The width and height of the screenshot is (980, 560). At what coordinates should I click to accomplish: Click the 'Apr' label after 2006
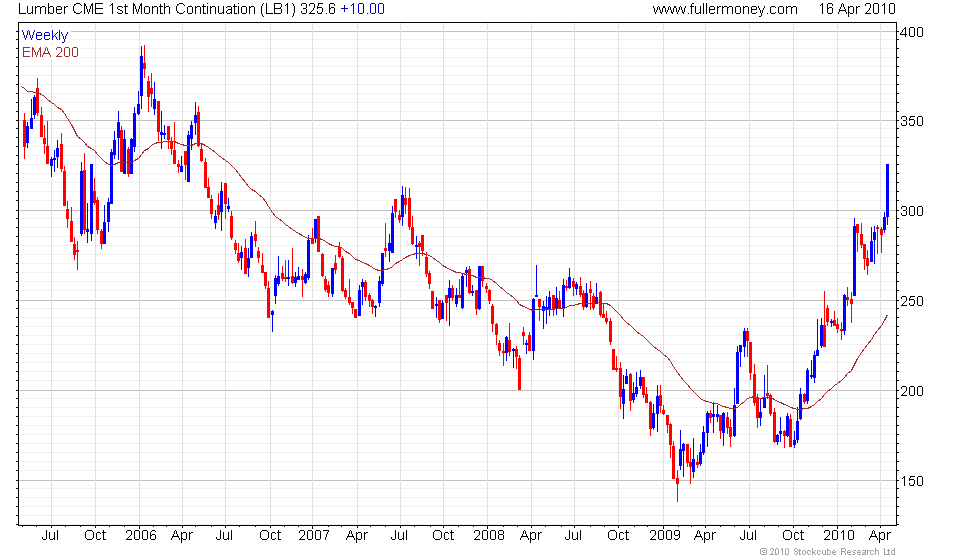pos(182,536)
